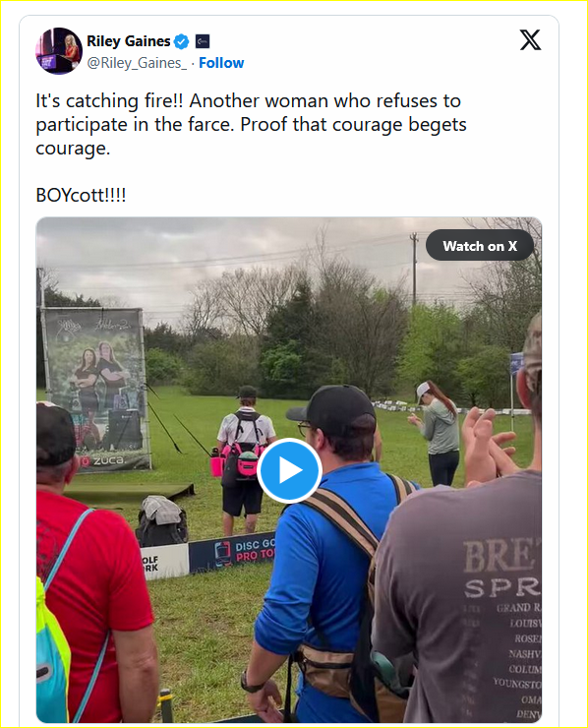588x728 pixels.
Task: Click the woman in white cap in video
Action: (x=438, y=432)
